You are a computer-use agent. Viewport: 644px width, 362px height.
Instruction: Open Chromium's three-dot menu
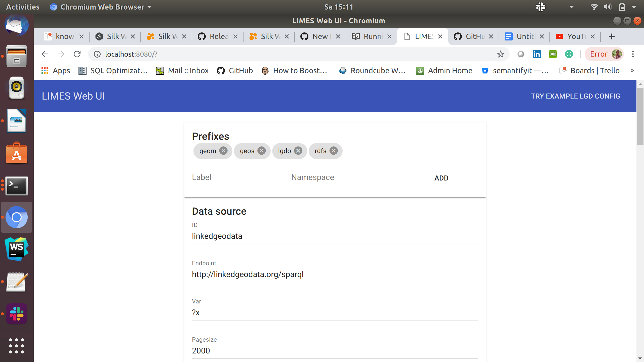point(632,54)
